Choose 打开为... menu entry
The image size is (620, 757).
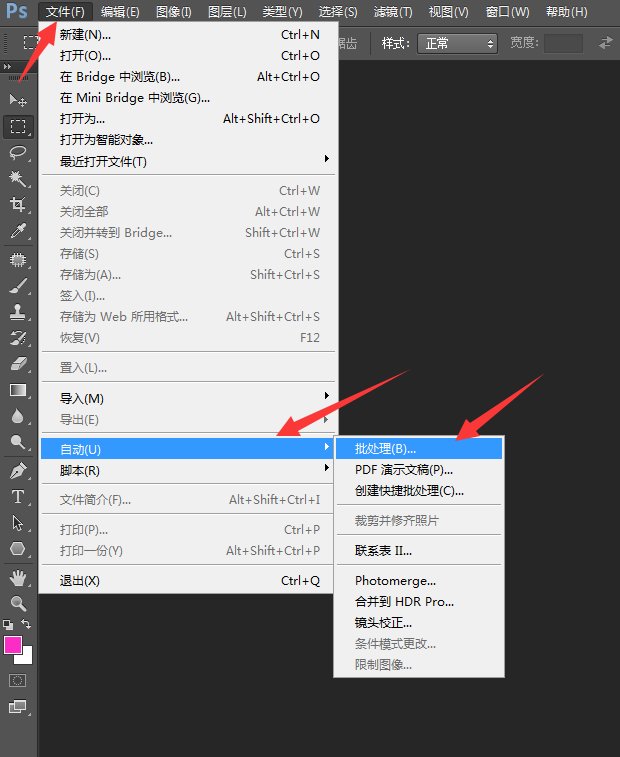[187, 119]
